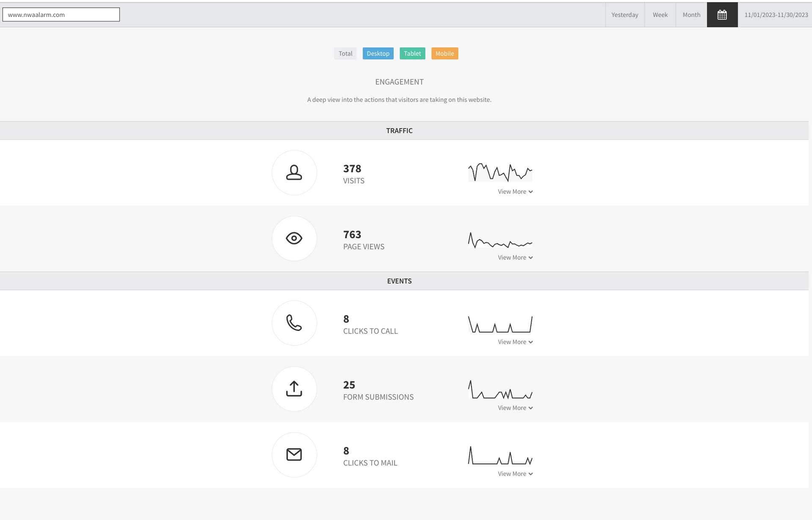The height and width of the screenshot is (520, 812).
Task: Click the Clicks to Call phone icon
Action: pos(294,323)
